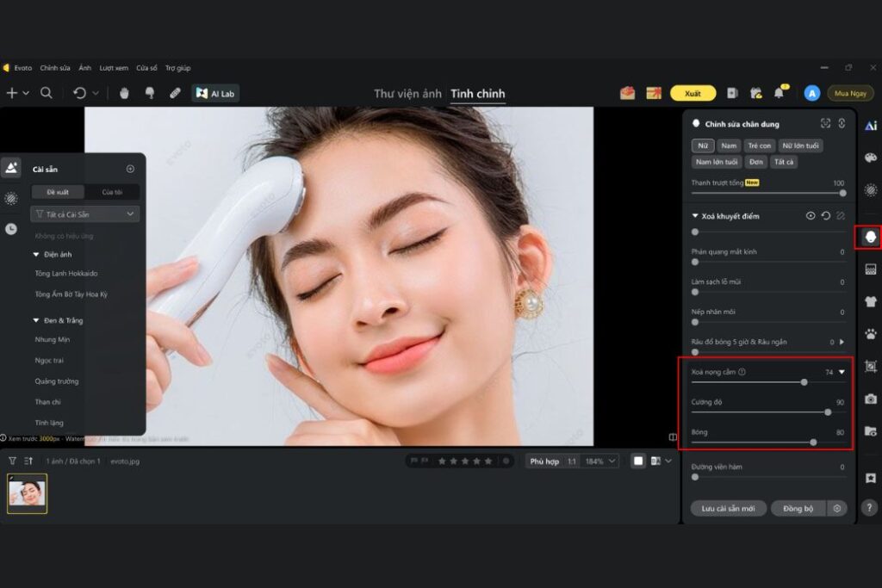
Task: Open the help question mark icon
Action: point(870,508)
